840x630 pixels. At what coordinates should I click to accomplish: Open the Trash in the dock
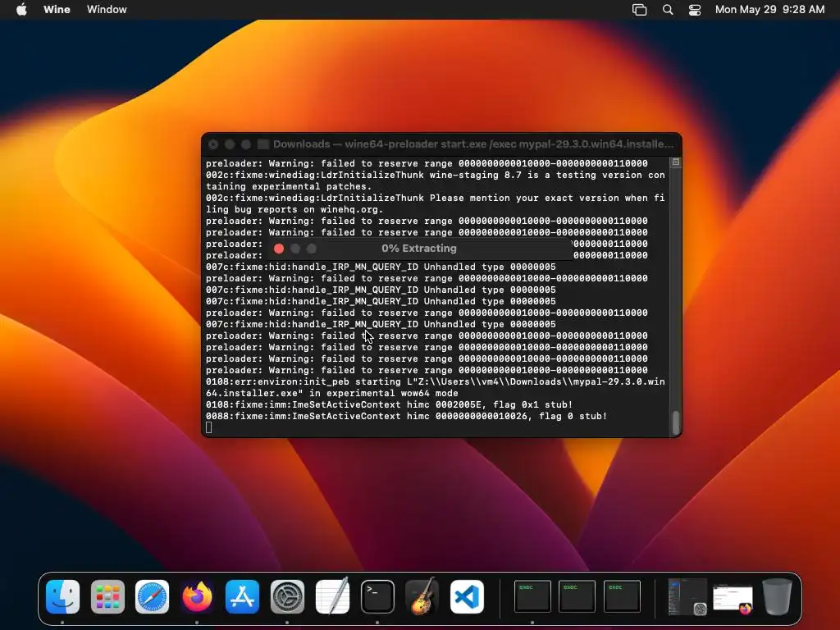777,596
